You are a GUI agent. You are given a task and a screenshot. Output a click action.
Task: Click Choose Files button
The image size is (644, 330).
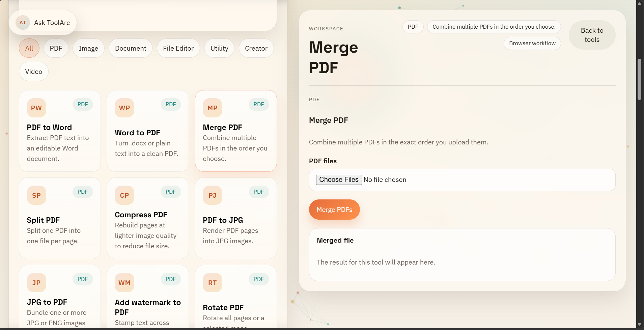(x=339, y=180)
